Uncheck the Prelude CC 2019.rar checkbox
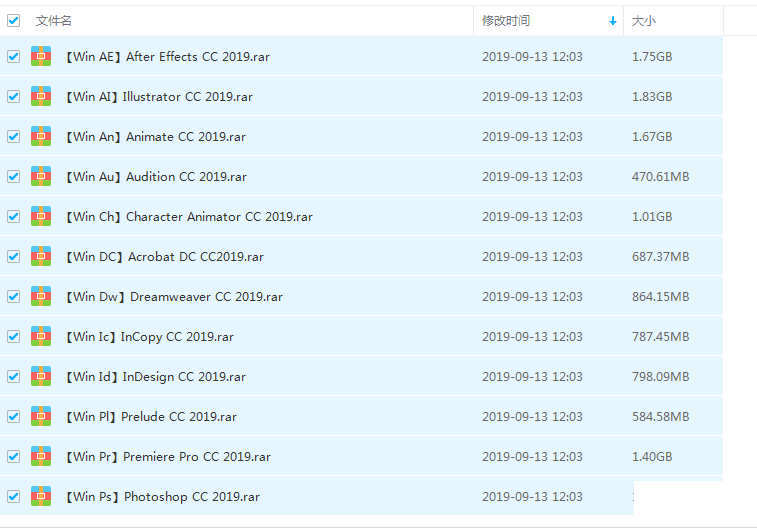Screen dimensions: 757x532 point(14,417)
